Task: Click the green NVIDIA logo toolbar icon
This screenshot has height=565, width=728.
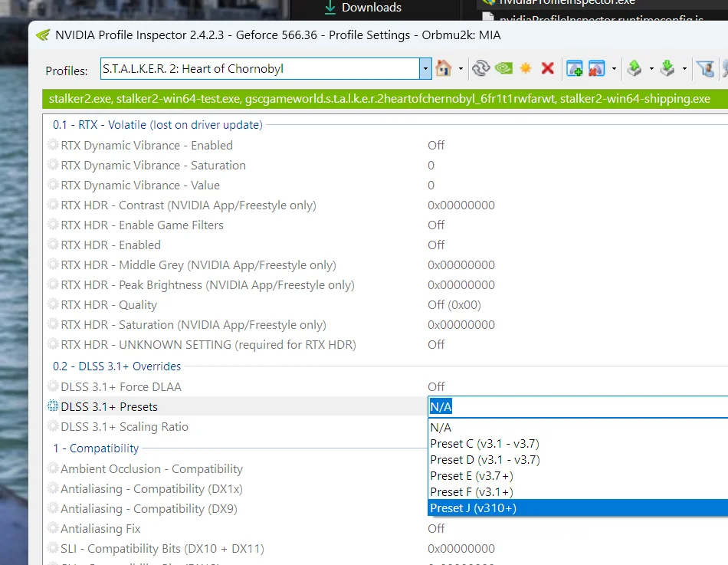Action: coord(503,69)
